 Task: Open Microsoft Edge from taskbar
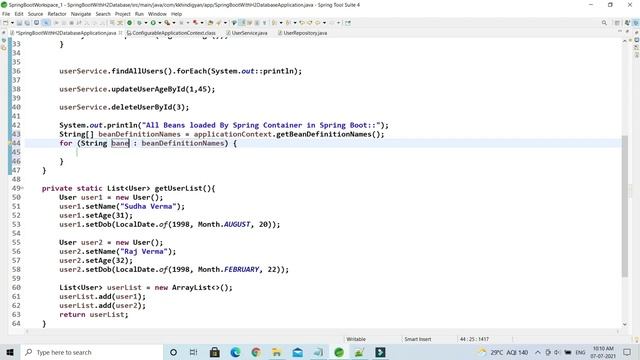pyautogui.click(x=236, y=352)
